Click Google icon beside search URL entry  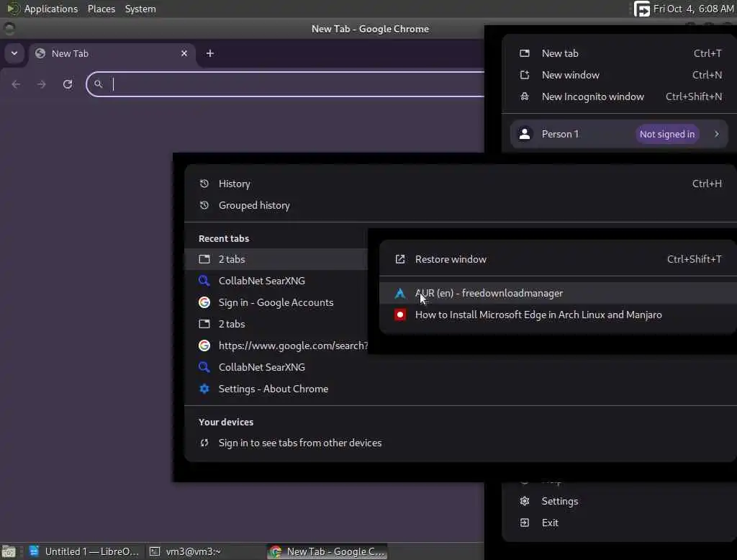point(204,346)
